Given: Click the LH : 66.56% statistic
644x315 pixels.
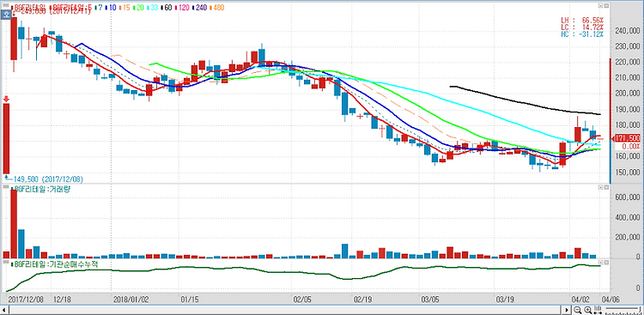Looking at the screenshot, I should pyautogui.click(x=582, y=20).
